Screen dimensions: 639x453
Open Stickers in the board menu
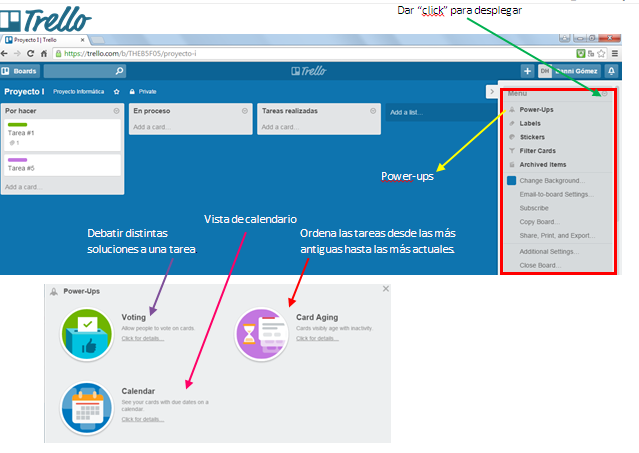pyautogui.click(x=532, y=137)
